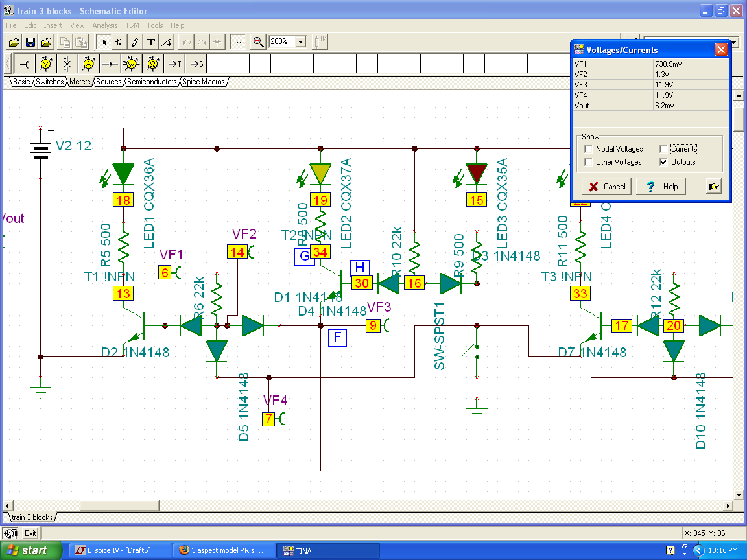The height and width of the screenshot is (560, 747).
Task: Pick the Voltmeter component
Action: 46,64
